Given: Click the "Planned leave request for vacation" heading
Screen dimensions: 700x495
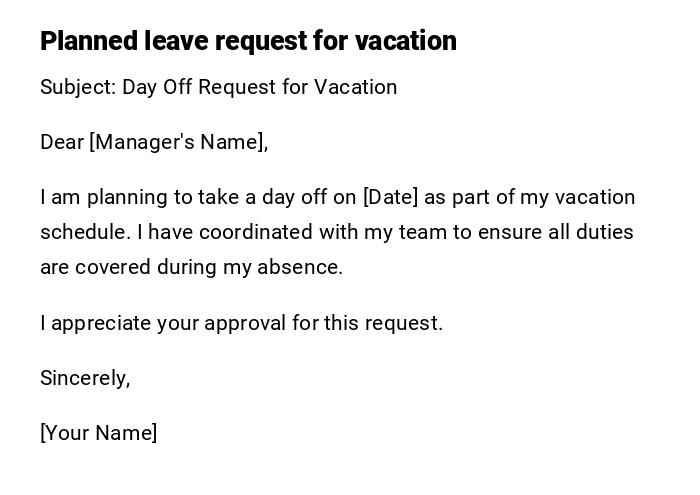Looking at the screenshot, I should [x=248, y=41].
